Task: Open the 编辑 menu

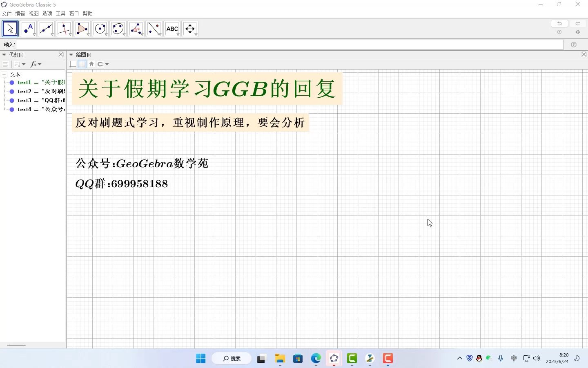Action: (20, 13)
